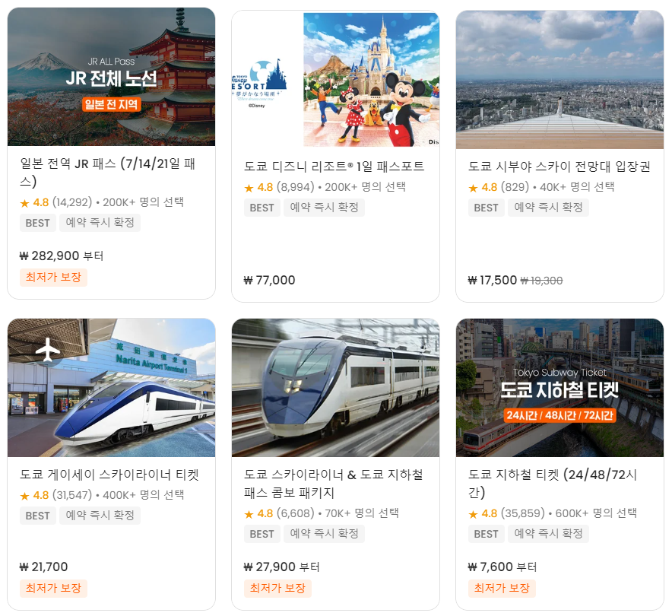Click 예약 즉시 확정 tag on Shibuya Sky card
Screen dimensions: 672x616
tap(548, 208)
